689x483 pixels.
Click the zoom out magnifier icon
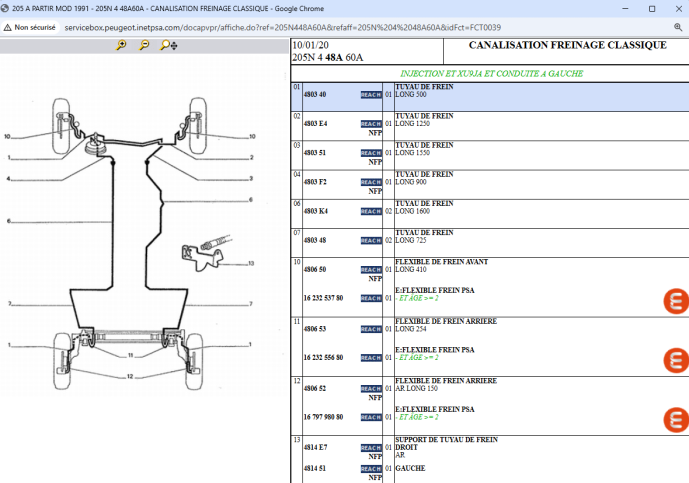click(145, 46)
